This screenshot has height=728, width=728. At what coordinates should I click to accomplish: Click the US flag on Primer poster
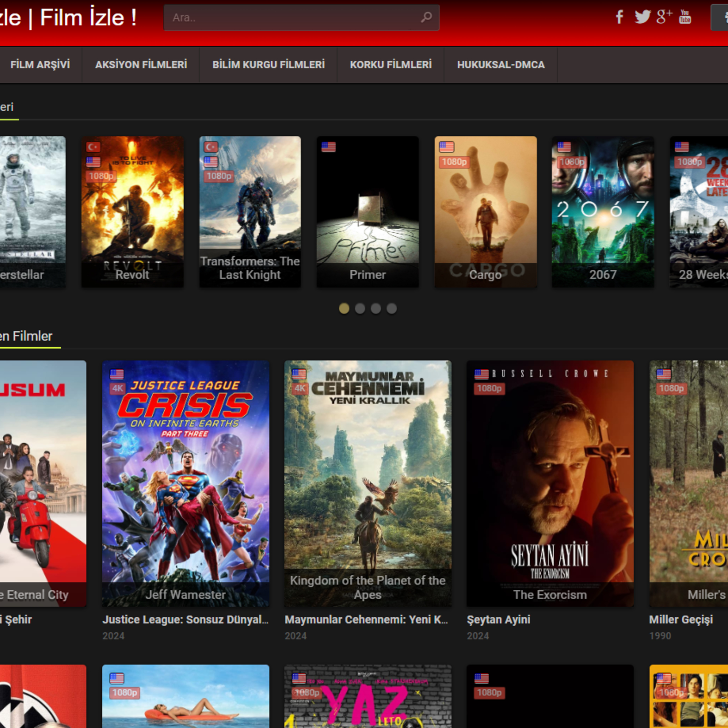pos(329,147)
